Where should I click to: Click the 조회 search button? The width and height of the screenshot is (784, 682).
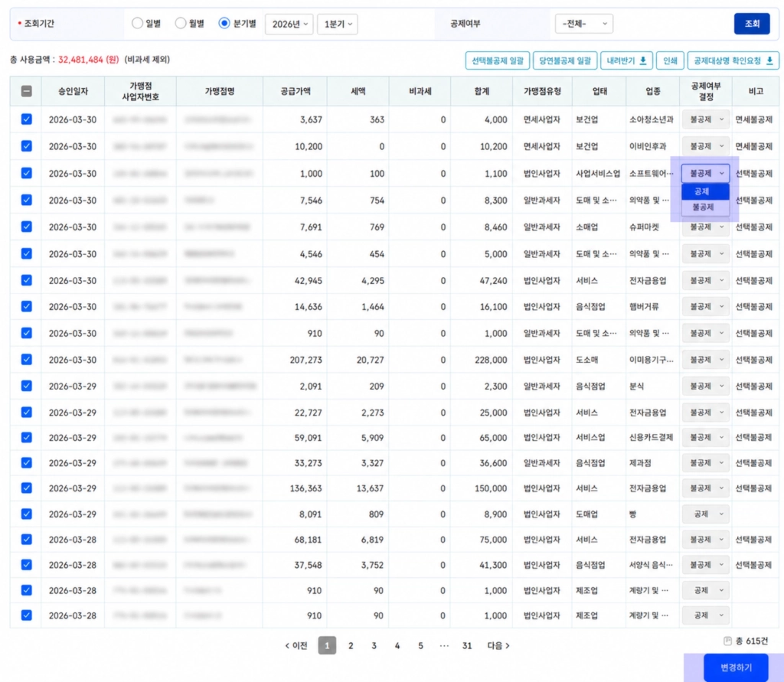(x=752, y=24)
